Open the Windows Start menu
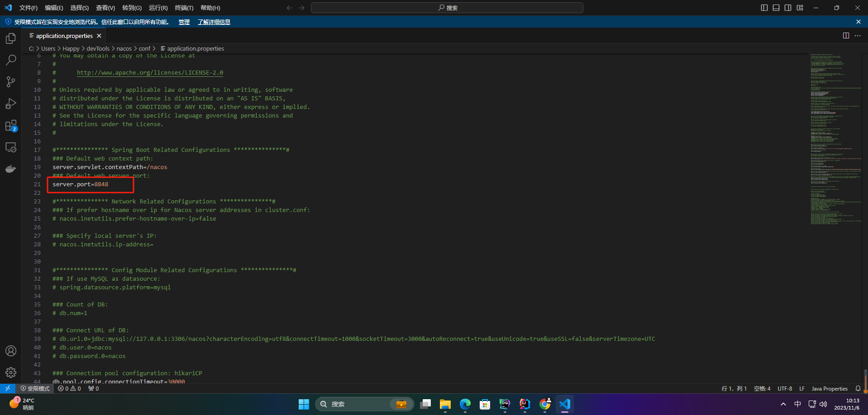Screen dimensions: 868x415 tap(304, 404)
